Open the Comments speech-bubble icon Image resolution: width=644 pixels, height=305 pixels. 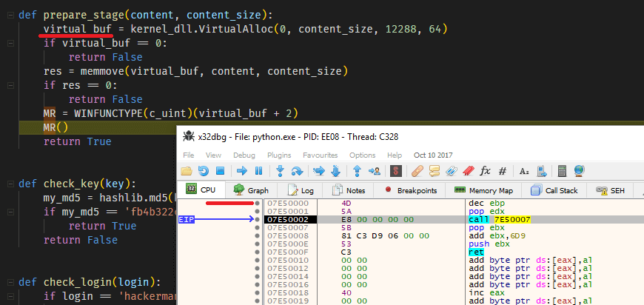[x=434, y=171]
